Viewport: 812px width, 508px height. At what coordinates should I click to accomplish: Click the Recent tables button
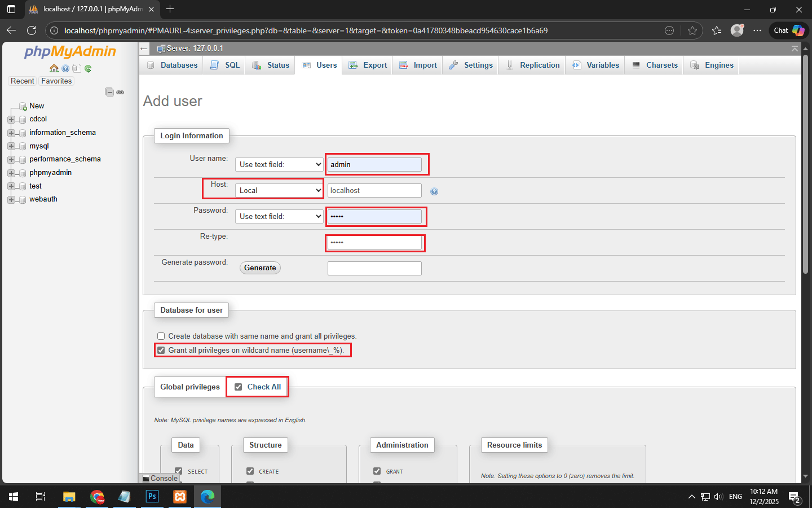(23, 81)
